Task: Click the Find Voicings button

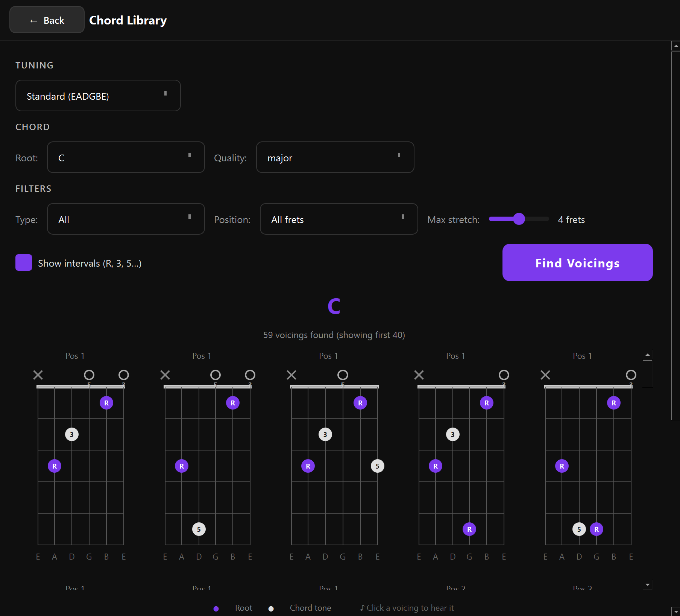Action: pos(577,263)
